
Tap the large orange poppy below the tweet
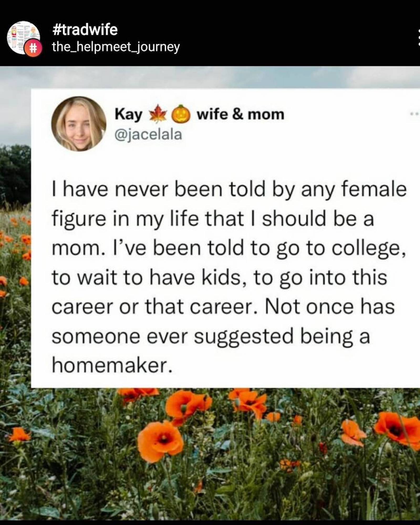(x=160, y=441)
